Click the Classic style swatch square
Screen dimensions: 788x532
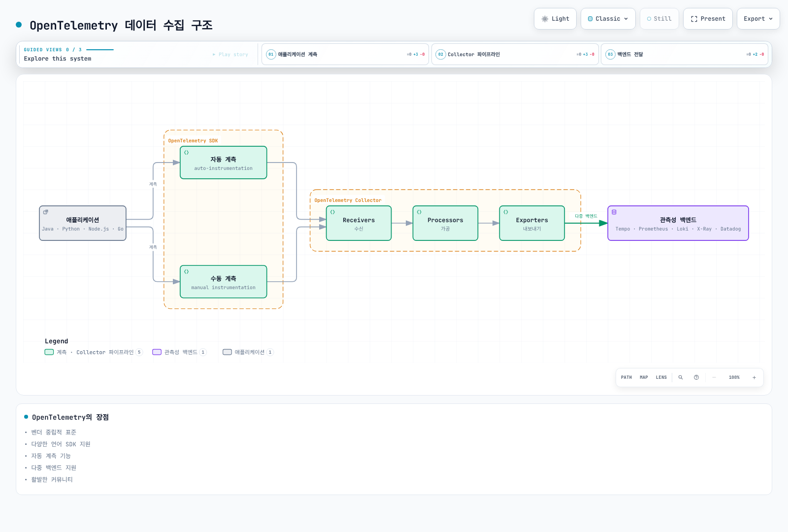(x=591, y=19)
